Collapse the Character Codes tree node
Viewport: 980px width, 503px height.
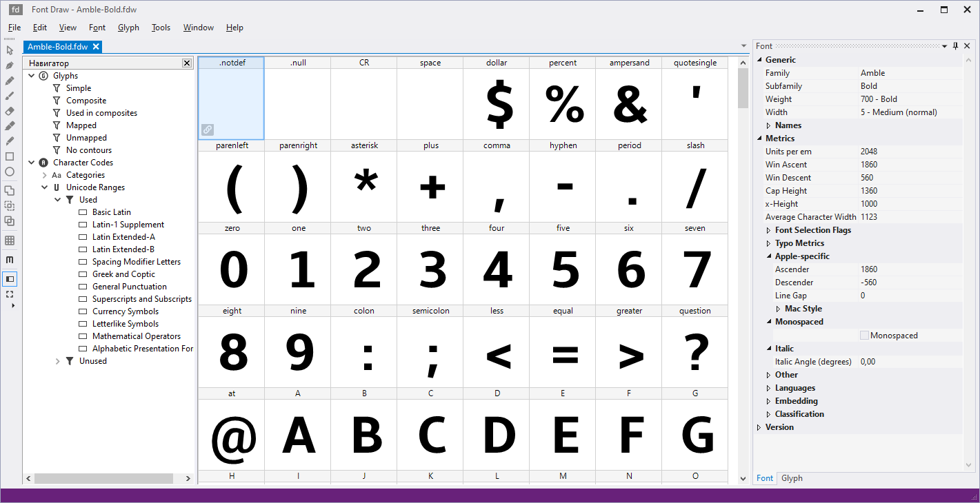tap(31, 163)
